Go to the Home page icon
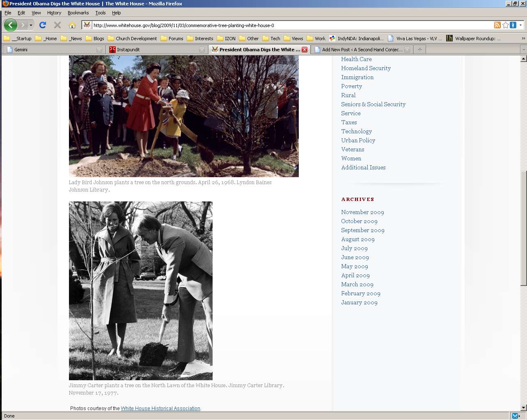The height and width of the screenshot is (420, 527). [x=72, y=25]
